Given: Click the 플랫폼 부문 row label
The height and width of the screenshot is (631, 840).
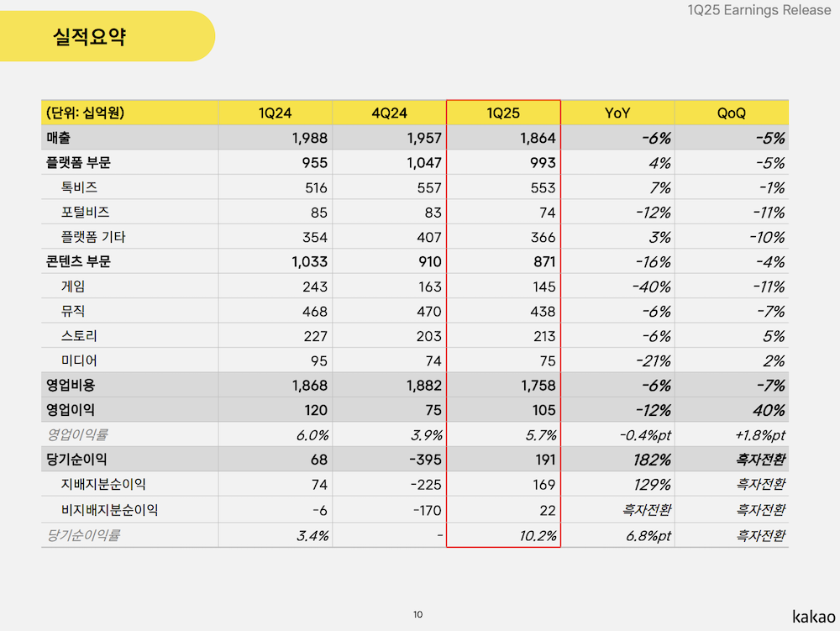Looking at the screenshot, I should tap(78, 162).
